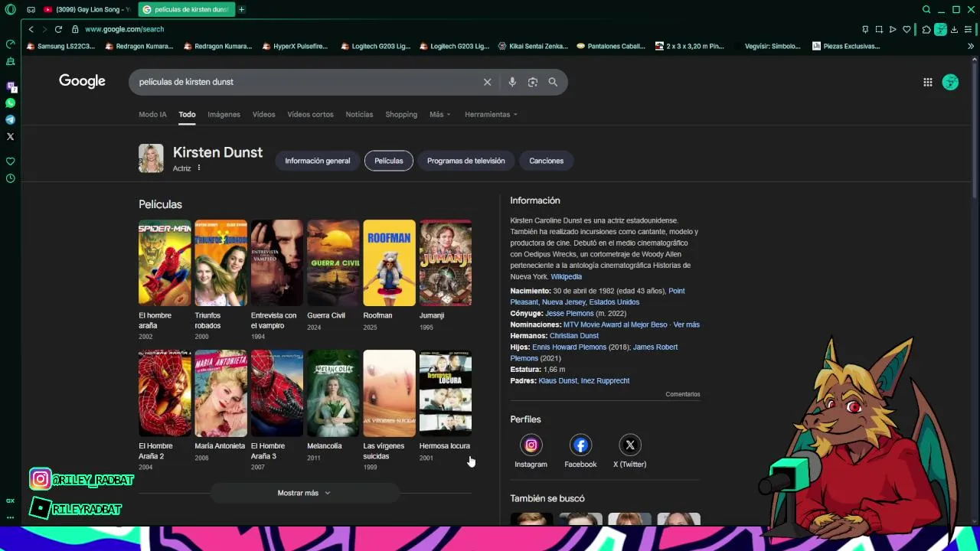980x551 pixels.
Task: Start voice search with microphone
Action: (512, 82)
